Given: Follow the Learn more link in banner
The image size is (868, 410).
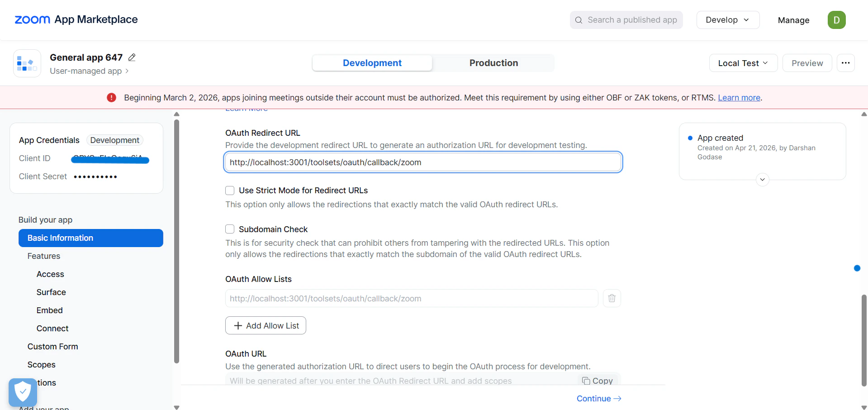Looking at the screenshot, I should [x=739, y=98].
